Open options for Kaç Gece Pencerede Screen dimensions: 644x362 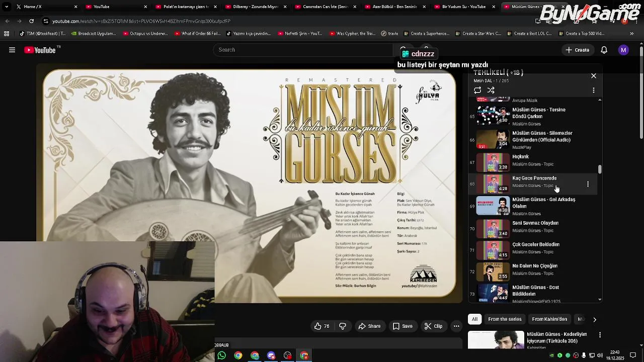[588, 184]
